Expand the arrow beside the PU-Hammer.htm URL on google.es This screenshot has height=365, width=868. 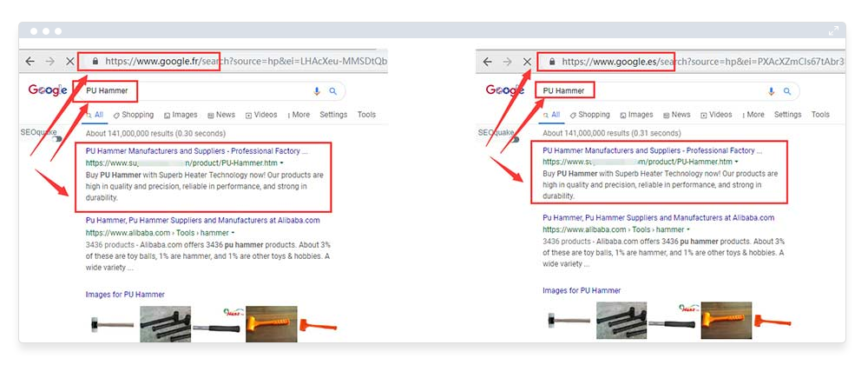tap(736, 163)
